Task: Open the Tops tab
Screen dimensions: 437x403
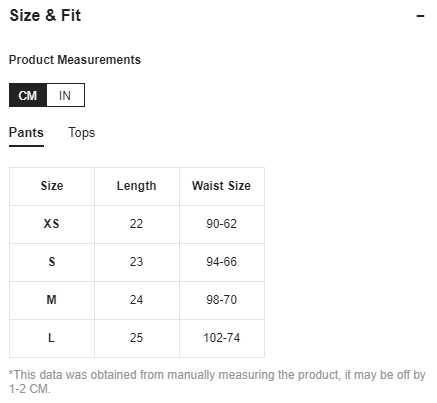Action: click(82, 133)
